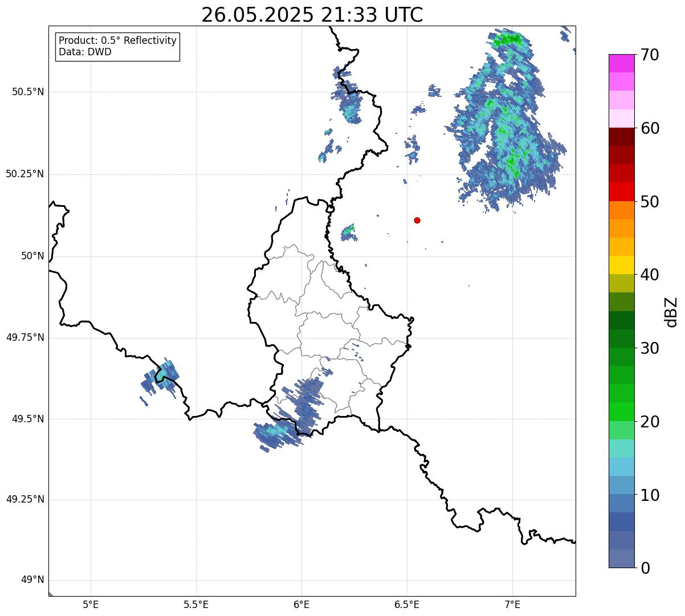Click the magenta swatch at 70 dBZ
The height and width of the screenshot is (616, 685).
(621, 63)
